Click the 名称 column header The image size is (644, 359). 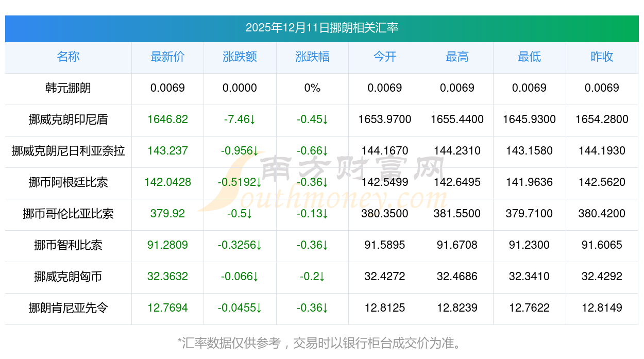click(x=68, y=57)
